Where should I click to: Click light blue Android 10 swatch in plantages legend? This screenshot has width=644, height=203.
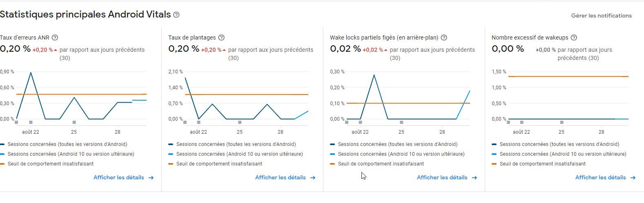coord(171,154)
